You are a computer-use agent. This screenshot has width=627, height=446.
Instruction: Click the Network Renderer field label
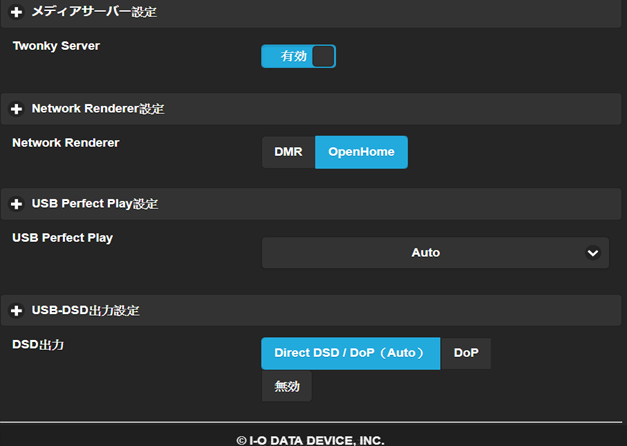[66, 143]
